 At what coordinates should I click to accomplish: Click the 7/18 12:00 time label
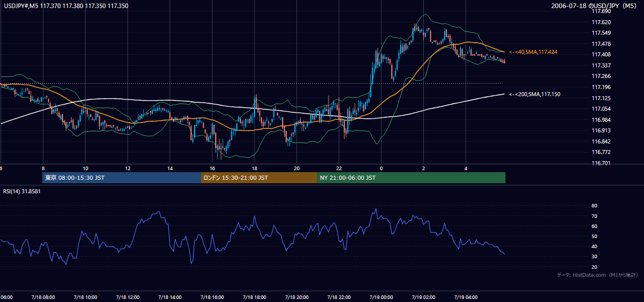point(127,297)
